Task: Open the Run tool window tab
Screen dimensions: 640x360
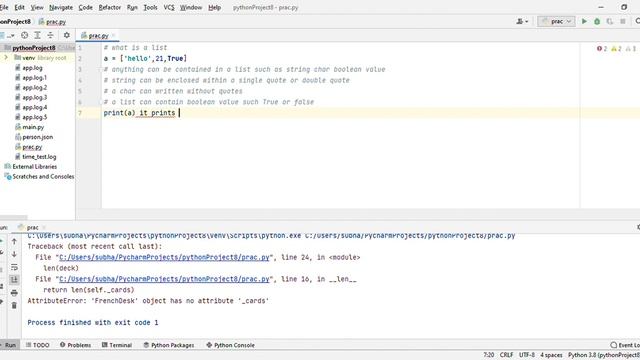Action: point(9,345)
